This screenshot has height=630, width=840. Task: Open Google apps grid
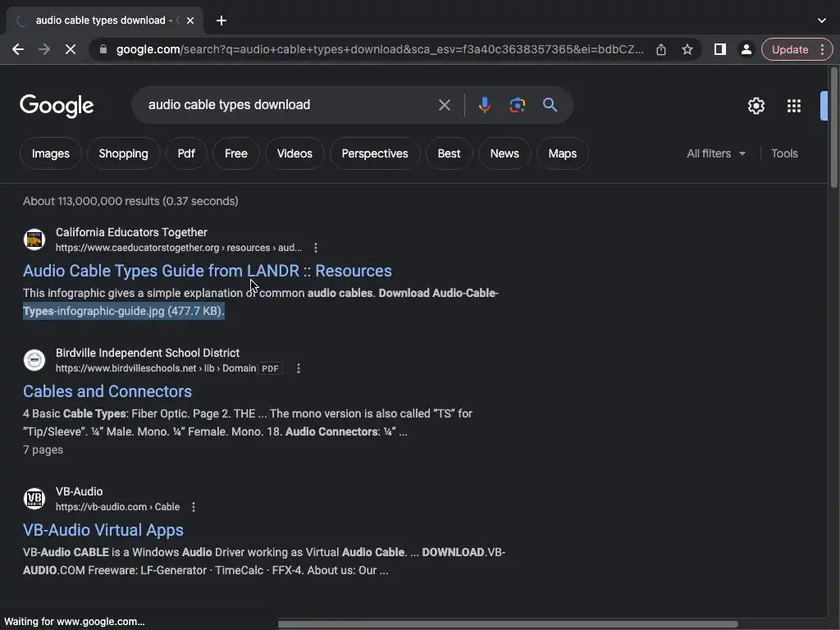click(794, 106)
